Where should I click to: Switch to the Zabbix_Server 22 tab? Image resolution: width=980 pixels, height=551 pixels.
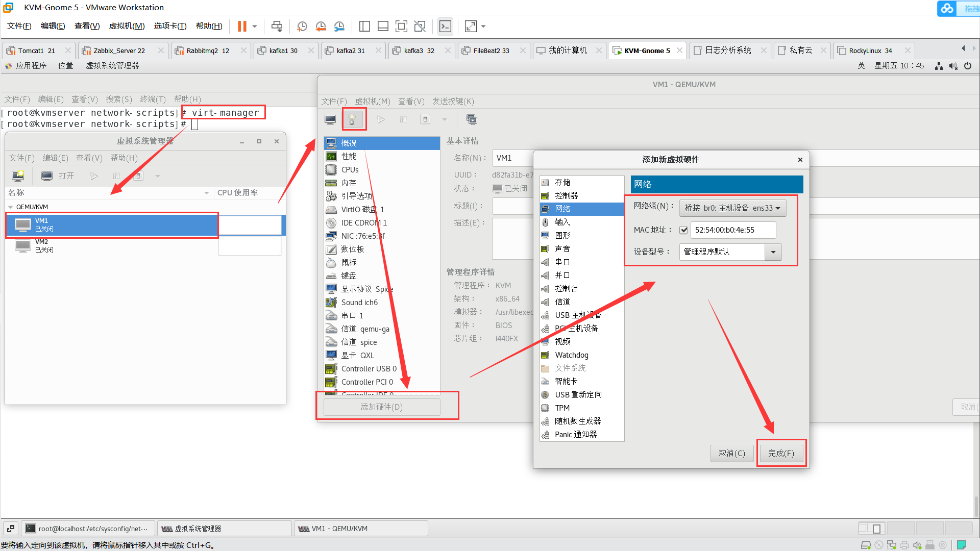pyautogui.click(x=119, y=51)
